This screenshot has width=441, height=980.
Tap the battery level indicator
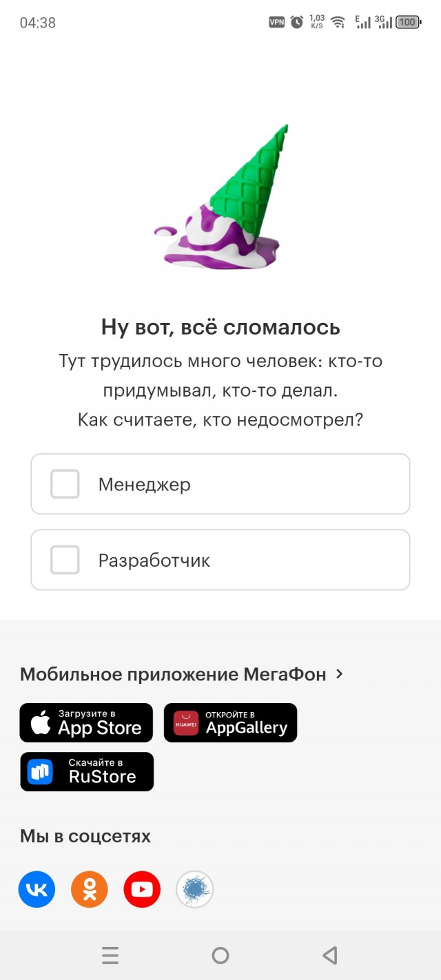click(407, 21)
